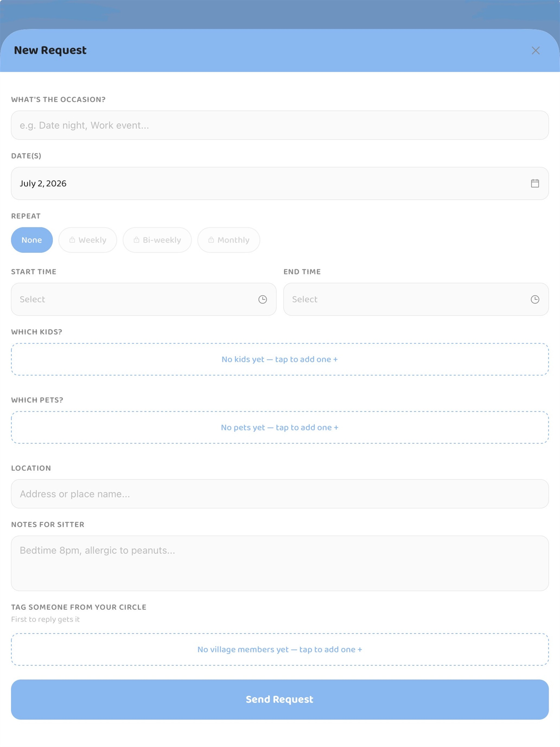
Task: Click the 'WHICH KIDS?' label
Action: tap(37, 332)
